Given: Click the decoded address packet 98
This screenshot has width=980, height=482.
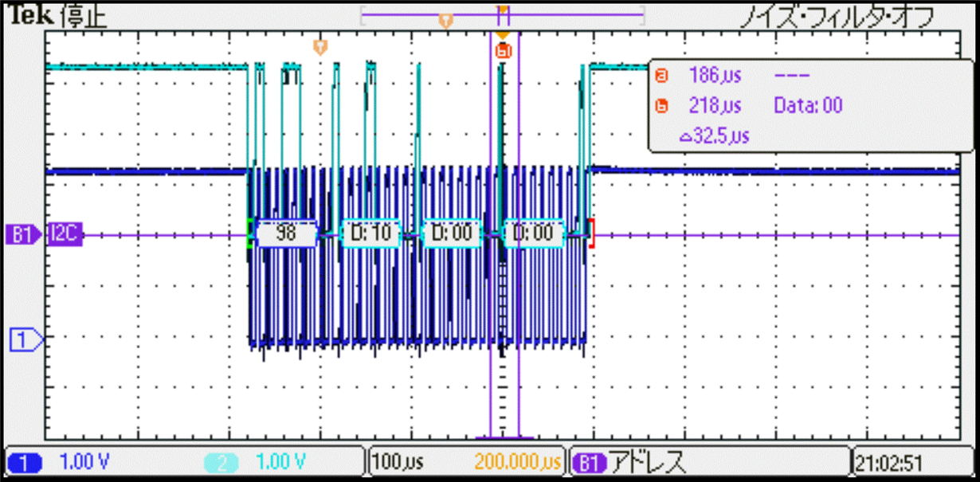Looking at the screenshot, I should (x=285, y=233).
